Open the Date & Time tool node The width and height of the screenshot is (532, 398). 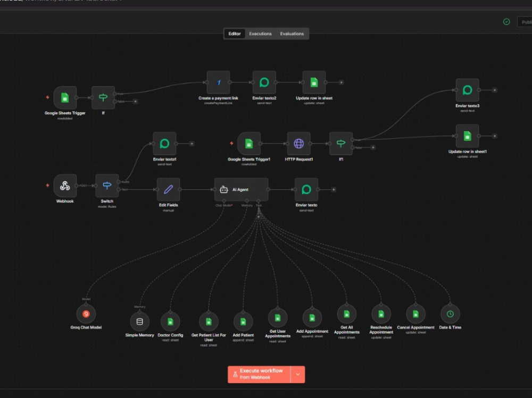pos(450,314)
